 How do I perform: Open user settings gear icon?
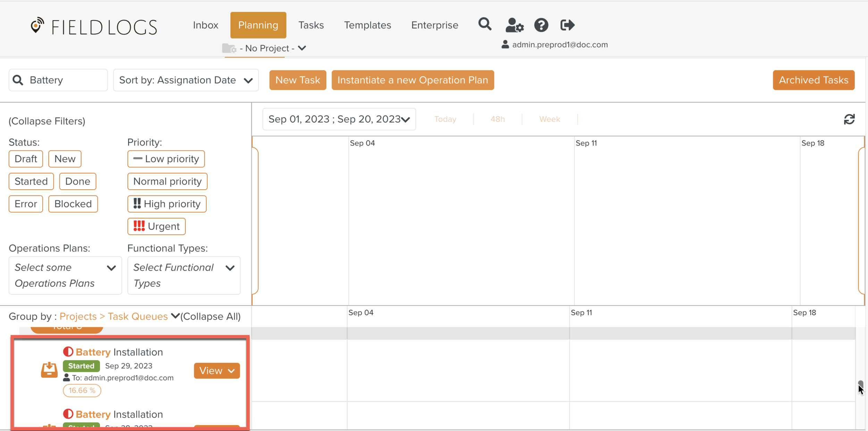[514, 25]
